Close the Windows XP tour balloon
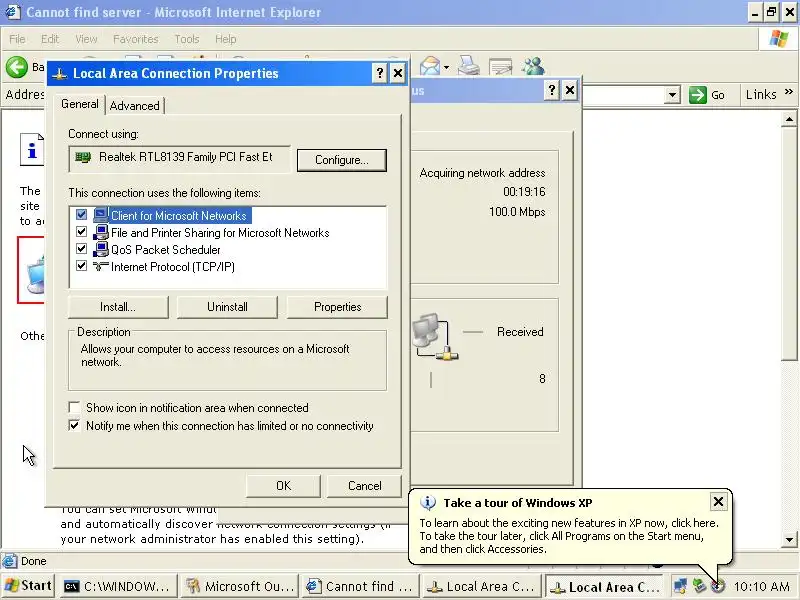The image size is (800, 600). tap(718, 502)
